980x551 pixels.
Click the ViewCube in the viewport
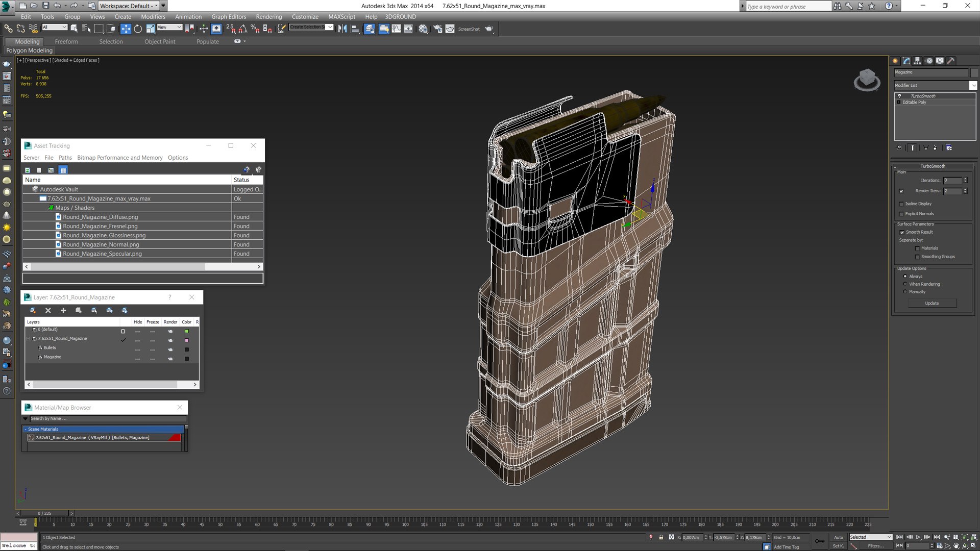(867, 80)
